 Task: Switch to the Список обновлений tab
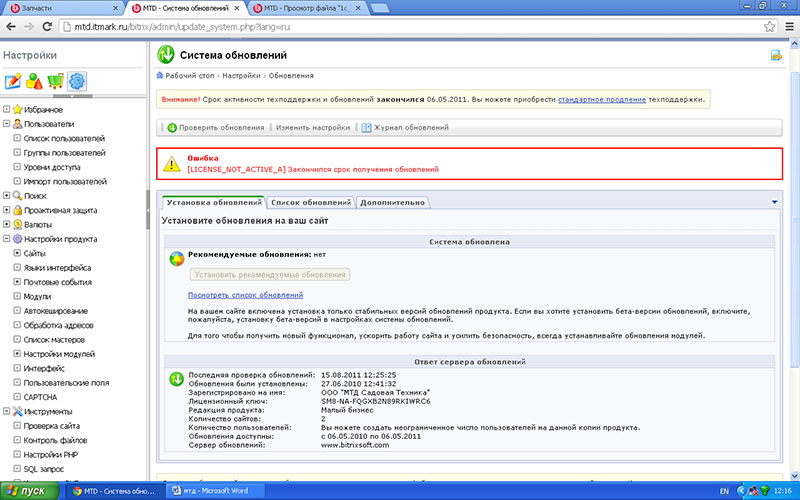pos(310,202)
